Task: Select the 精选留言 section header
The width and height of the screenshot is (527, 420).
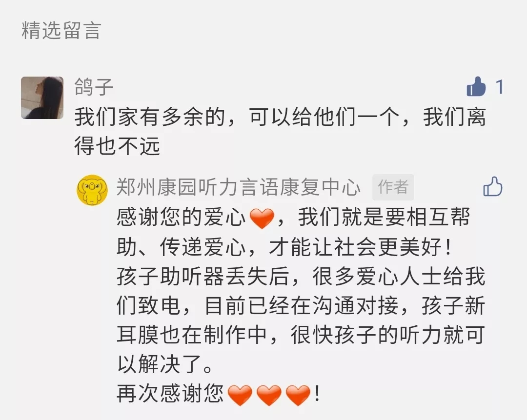Action: coord(61,30)
